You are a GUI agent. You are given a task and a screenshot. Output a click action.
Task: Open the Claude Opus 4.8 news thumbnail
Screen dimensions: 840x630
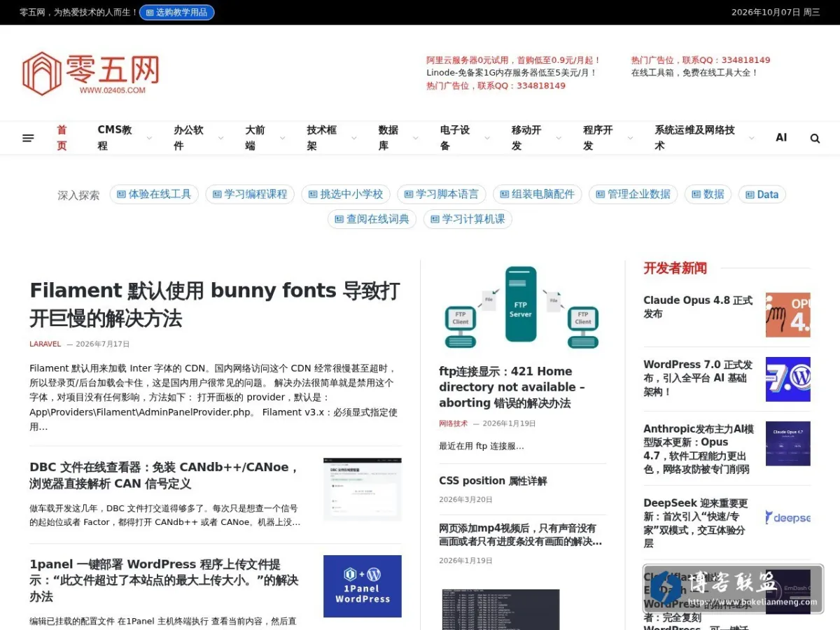point(787,315)
